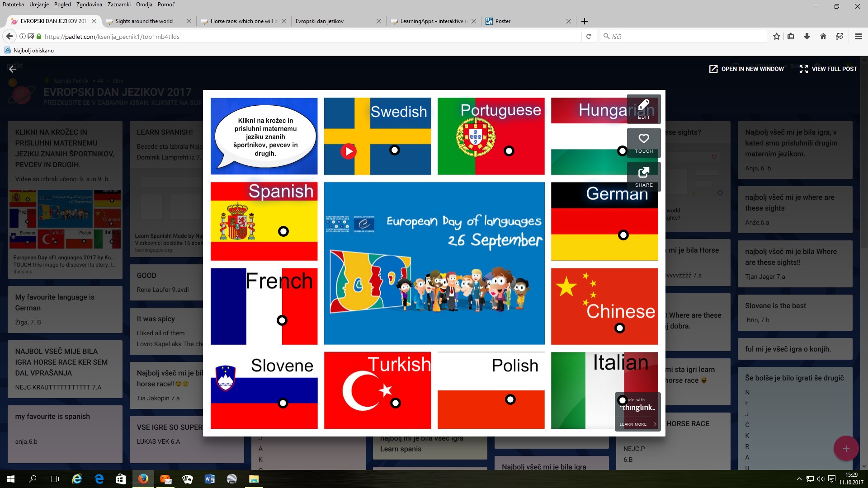Reload the current page
This screenshot has height=488, width=868.
(x=589, y=37)
